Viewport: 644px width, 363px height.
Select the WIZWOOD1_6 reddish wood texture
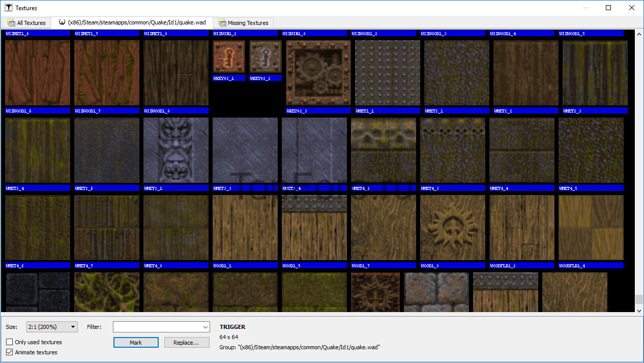click(x=38, y=73)
